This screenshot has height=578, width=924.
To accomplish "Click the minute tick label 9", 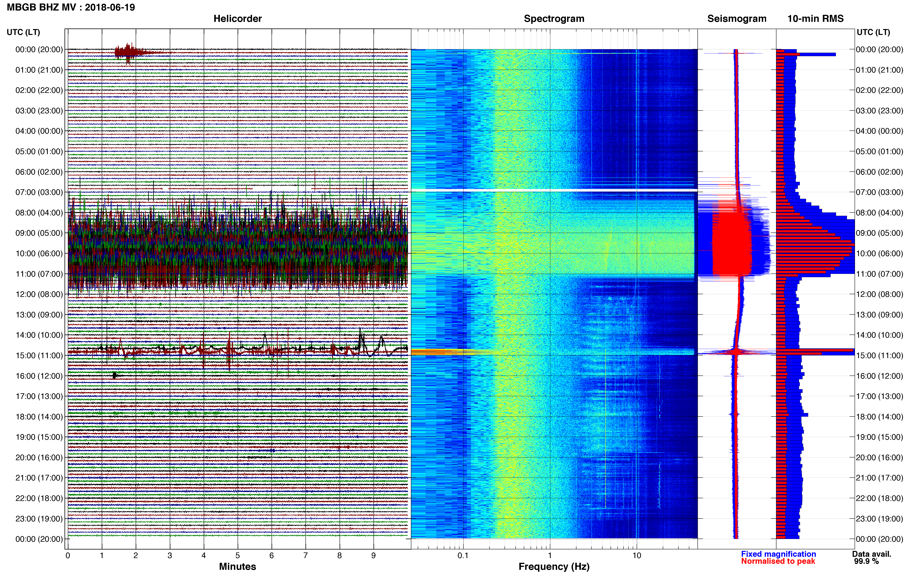I will tap(373, 555).
